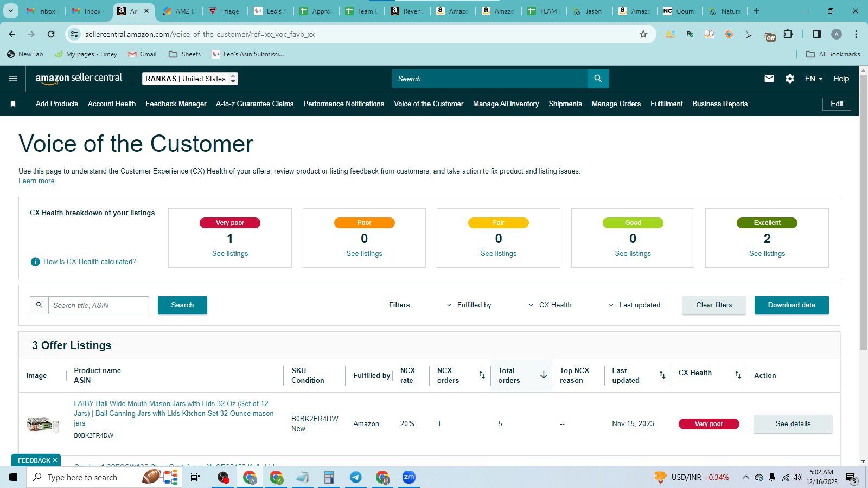
Task: Open Account Health from the nav bar
Action: pyautogui.click(x=112, y=104)
